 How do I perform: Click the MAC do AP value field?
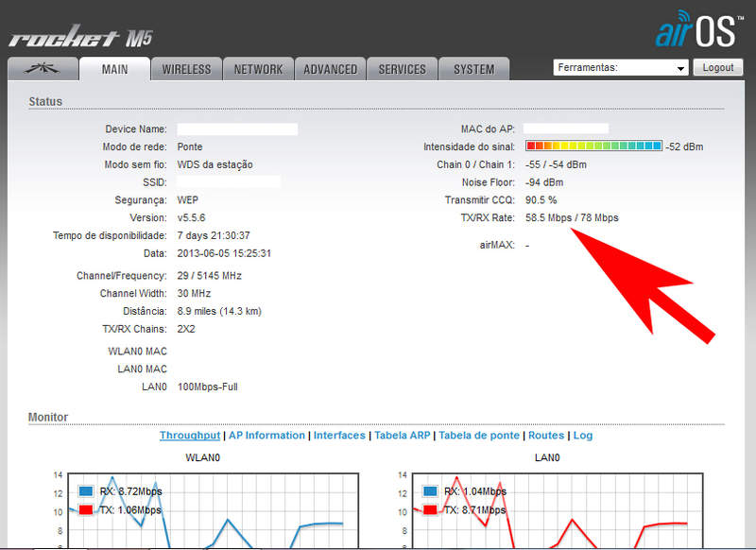click(x=565, y=129)
